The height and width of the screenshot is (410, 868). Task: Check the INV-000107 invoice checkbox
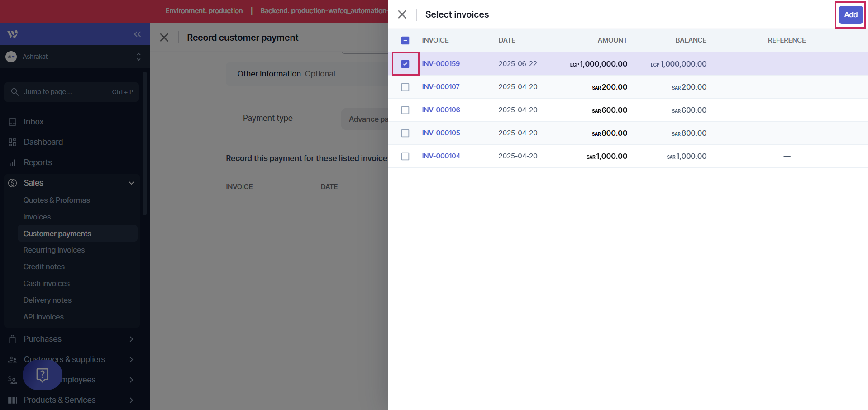405,87
